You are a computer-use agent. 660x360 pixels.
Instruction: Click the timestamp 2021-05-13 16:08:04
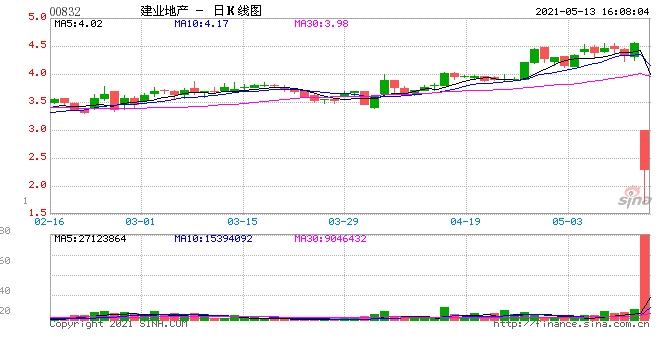592,12
